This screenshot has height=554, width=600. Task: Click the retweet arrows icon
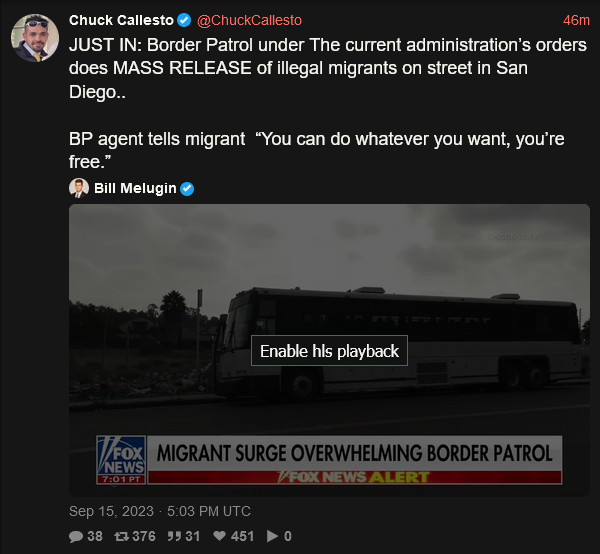coord(121,536)
